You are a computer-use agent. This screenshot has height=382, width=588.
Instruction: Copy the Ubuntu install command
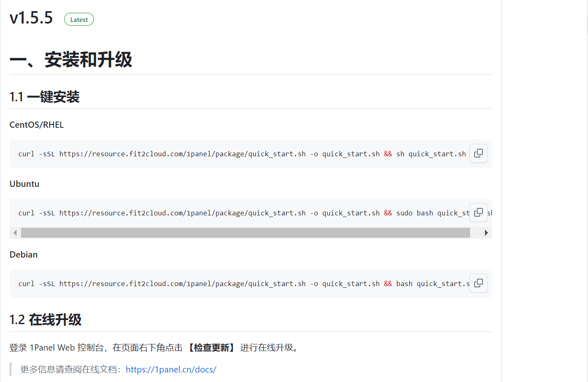click(x=478, y=212)
